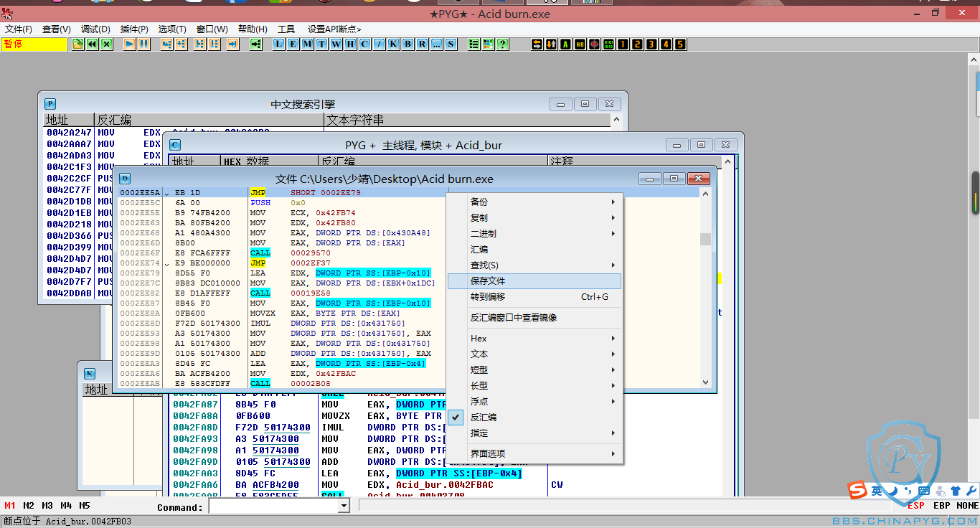
Task: Select 保存文件 from the context menu
Action: point(534,281)
